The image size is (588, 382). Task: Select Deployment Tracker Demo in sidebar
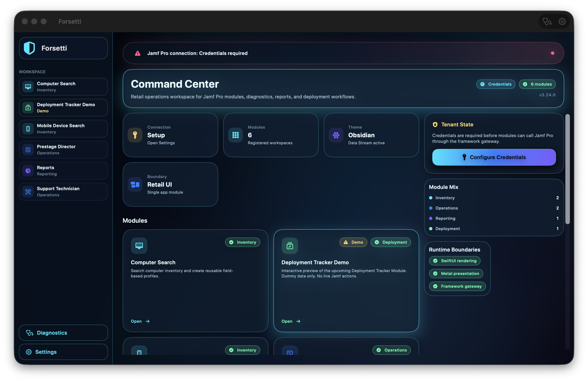pos(63,108)
